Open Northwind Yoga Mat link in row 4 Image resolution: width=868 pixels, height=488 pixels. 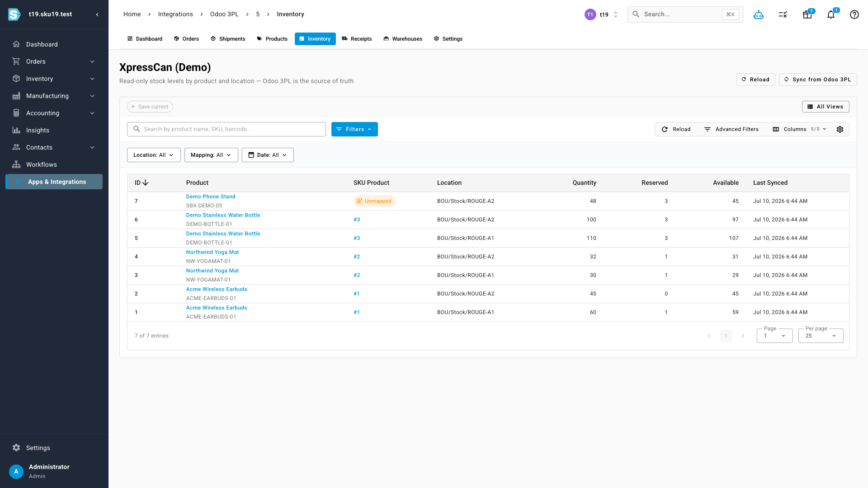point(212,252)
